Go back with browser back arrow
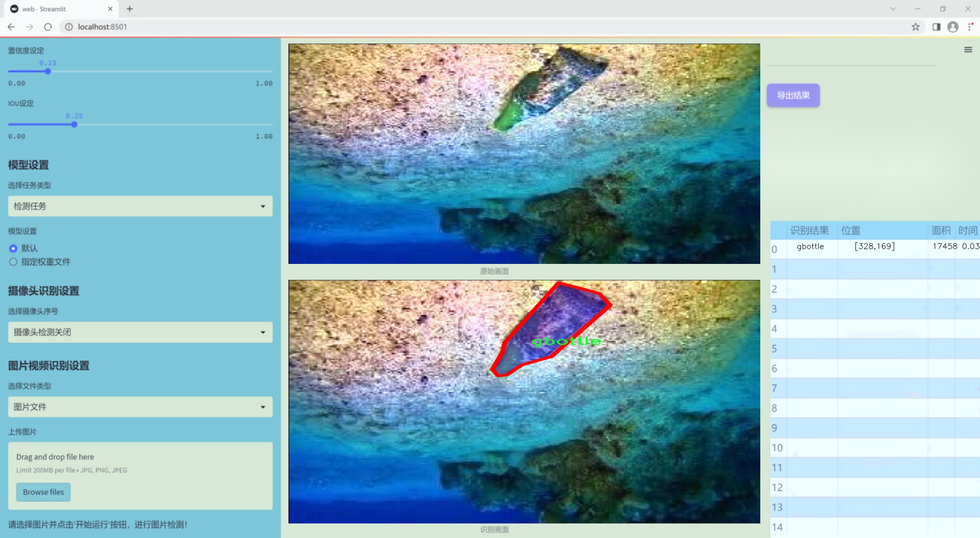Viewport: 980px width, 538px height. tap(11, 27)
